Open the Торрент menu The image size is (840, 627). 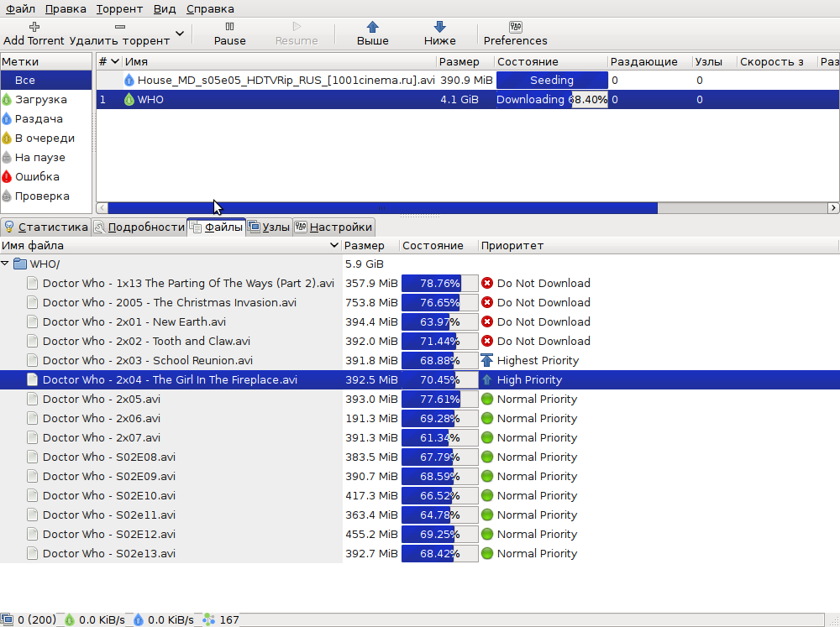pos(119,9)
